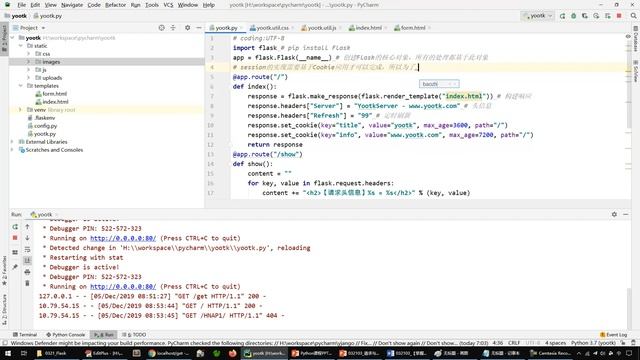Click the up arrow in Run console
This screenshot has width=640, height=360.
click(x=27, y=227)
